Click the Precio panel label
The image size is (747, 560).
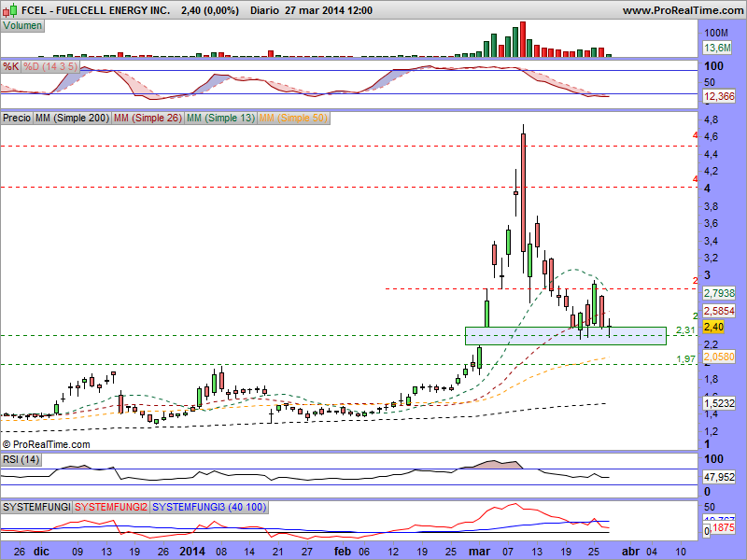(17, 118)
